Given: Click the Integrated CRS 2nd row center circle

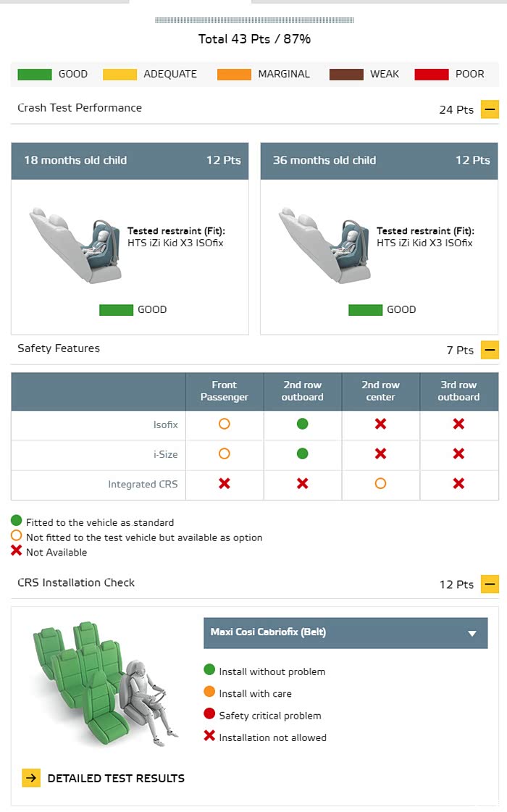Looking at the screenshot, I should tap(380, 483).
